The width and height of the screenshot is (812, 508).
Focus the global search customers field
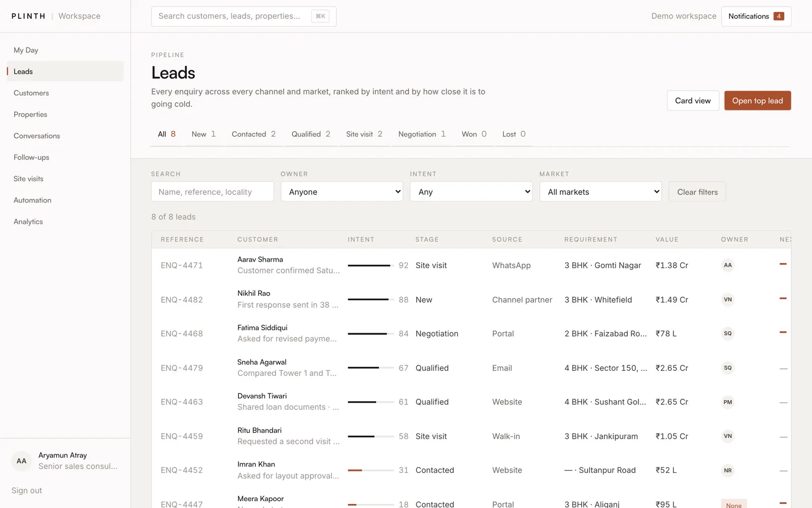(x=244, y=16)
